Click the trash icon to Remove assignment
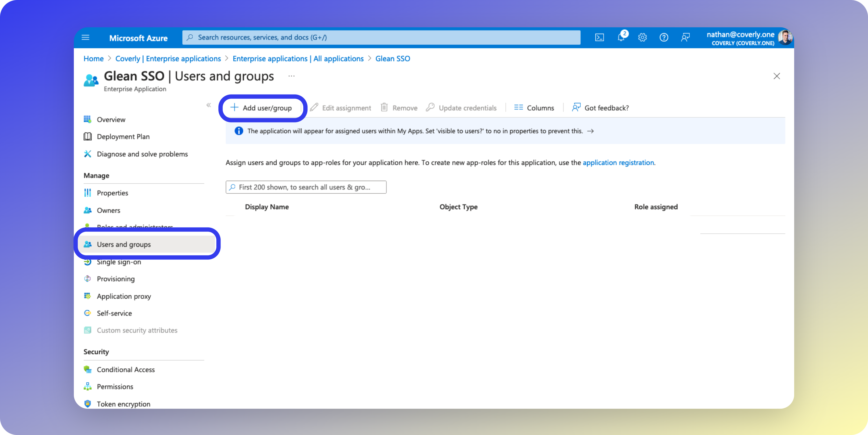 click(385, 107)
